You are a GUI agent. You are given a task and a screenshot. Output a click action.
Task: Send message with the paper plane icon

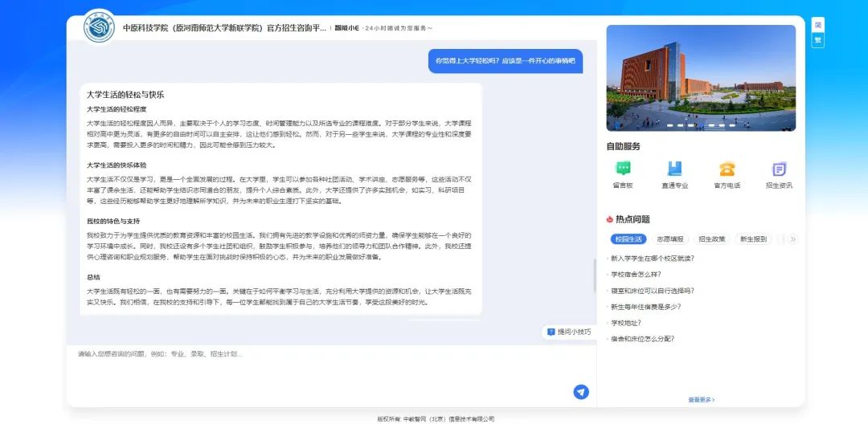click(580, 392)
